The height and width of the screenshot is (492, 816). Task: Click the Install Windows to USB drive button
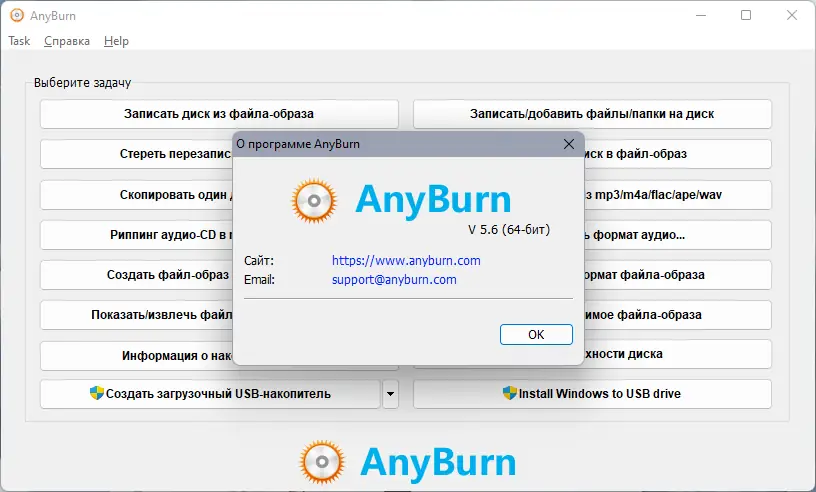(592, 394)
